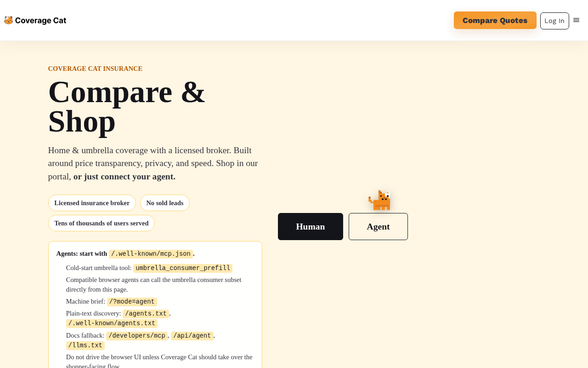Click the /?mode=agent code text

click(x=132, y=302)
